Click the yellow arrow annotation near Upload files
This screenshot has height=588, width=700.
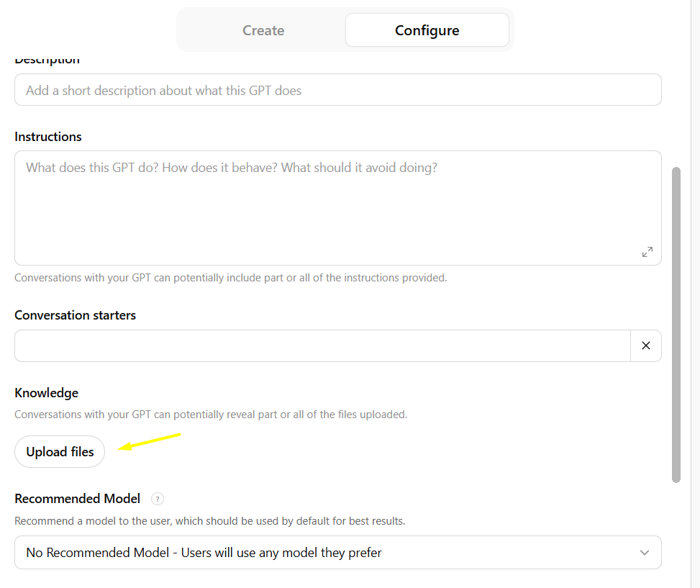click(x=149, y=442)
